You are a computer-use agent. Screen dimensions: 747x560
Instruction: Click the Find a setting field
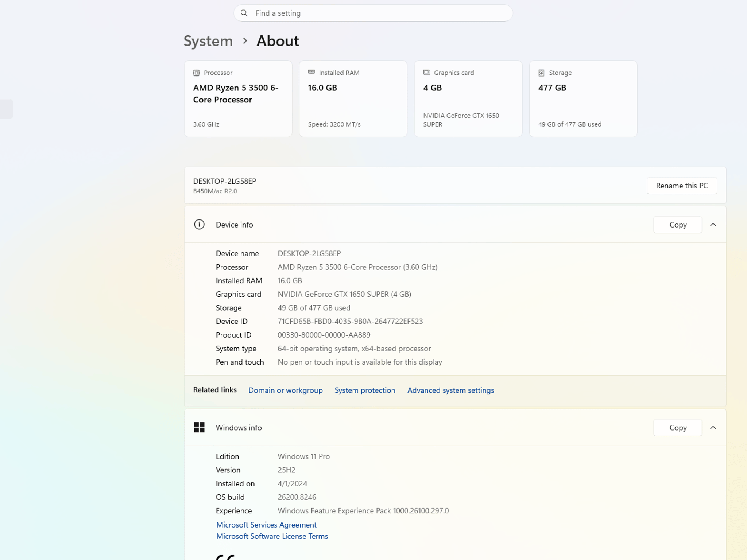tap(373, 13)
